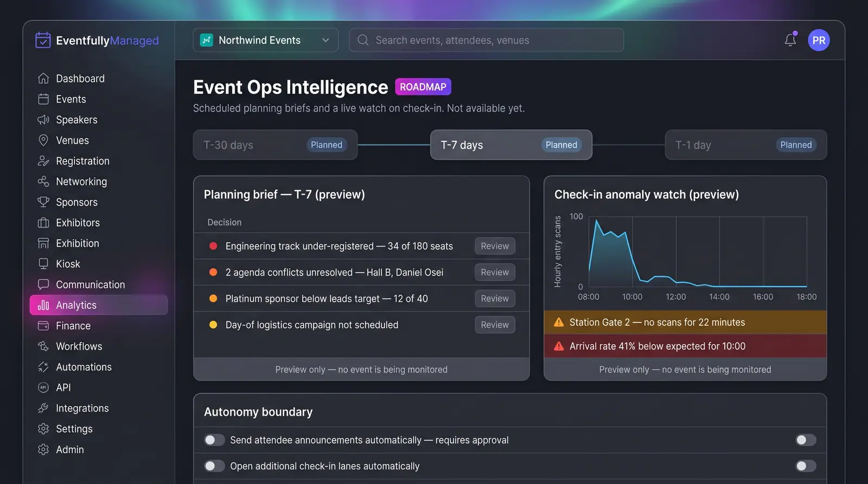Click the Gate 2 warning triangle icon
The height and width of the screenshot is (484, 868).
[x=559, y=322]
